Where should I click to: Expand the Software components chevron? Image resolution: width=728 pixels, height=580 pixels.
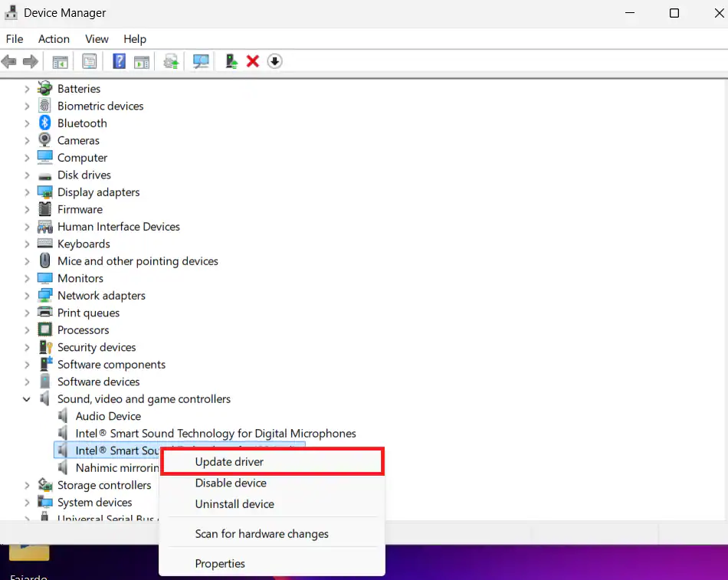(x=27, y=365)
